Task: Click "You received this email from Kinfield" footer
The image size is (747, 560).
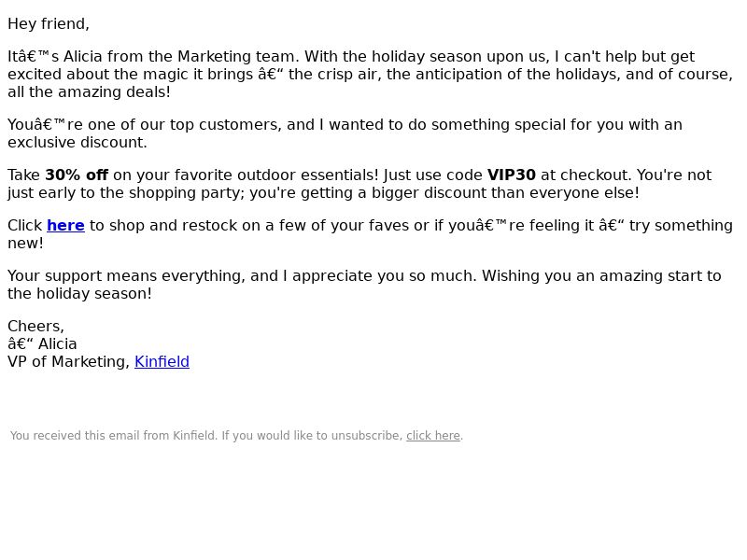Action: pos(113,435)
